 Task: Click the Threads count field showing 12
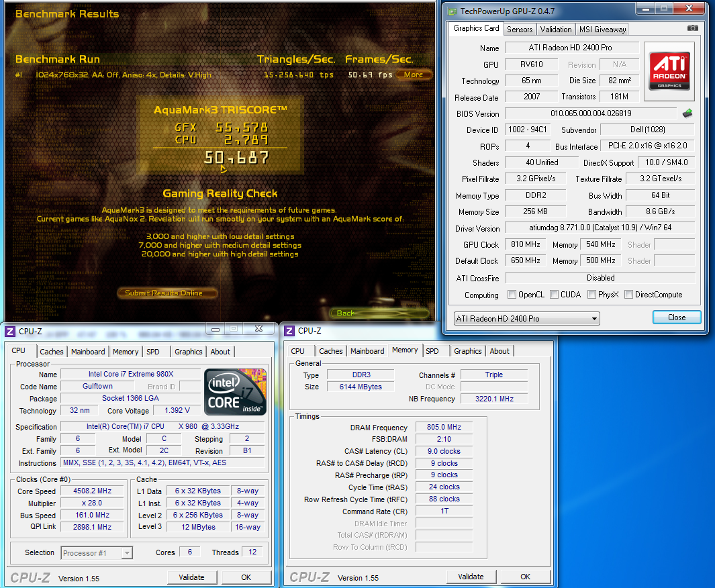[252, 552]
